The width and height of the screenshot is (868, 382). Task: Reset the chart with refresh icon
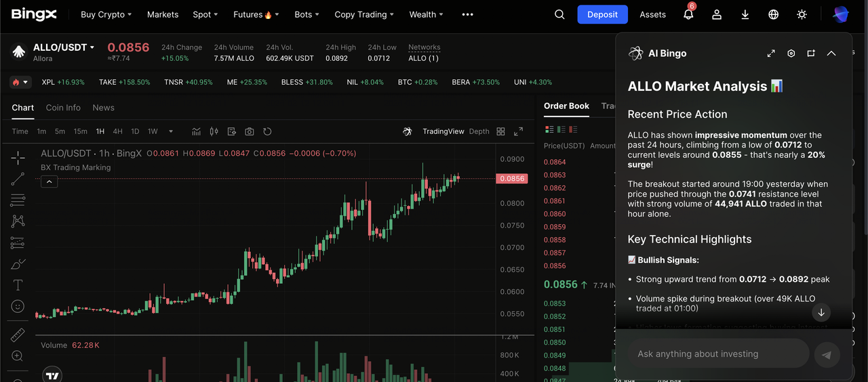(267, 131)
